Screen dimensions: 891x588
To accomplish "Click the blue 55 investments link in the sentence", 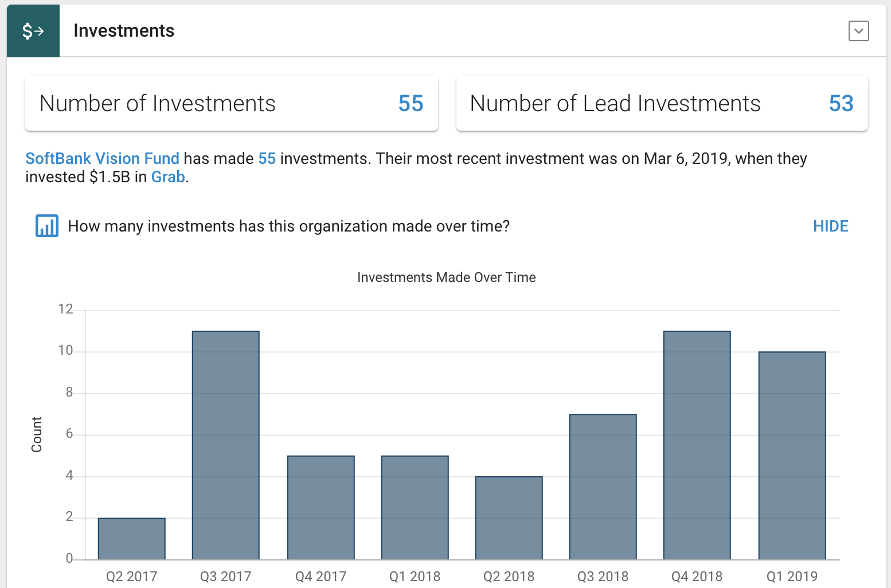I will click(267, 158).
